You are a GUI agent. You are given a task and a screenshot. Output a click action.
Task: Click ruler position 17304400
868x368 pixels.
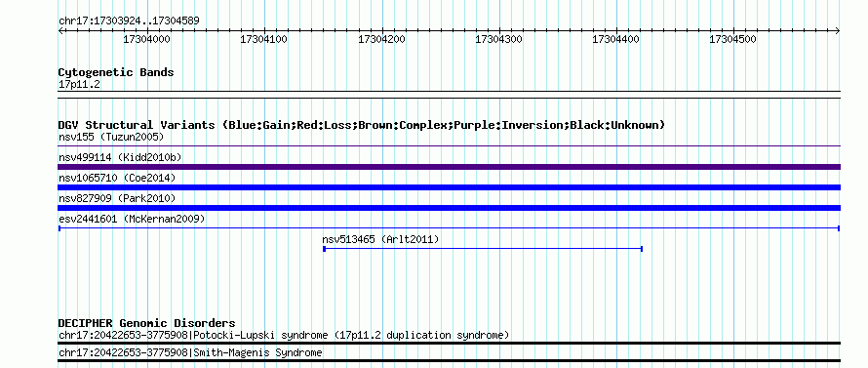point(615,40)
